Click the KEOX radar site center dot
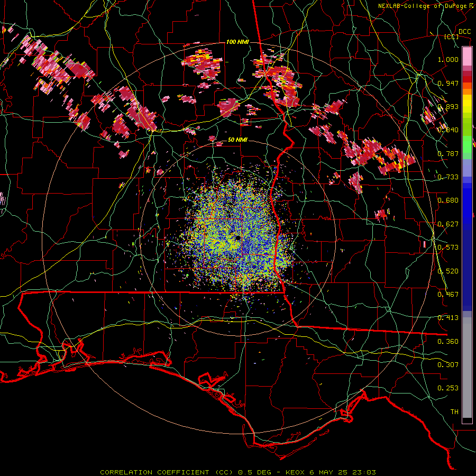The image size is (476, 476). [237, 239]
